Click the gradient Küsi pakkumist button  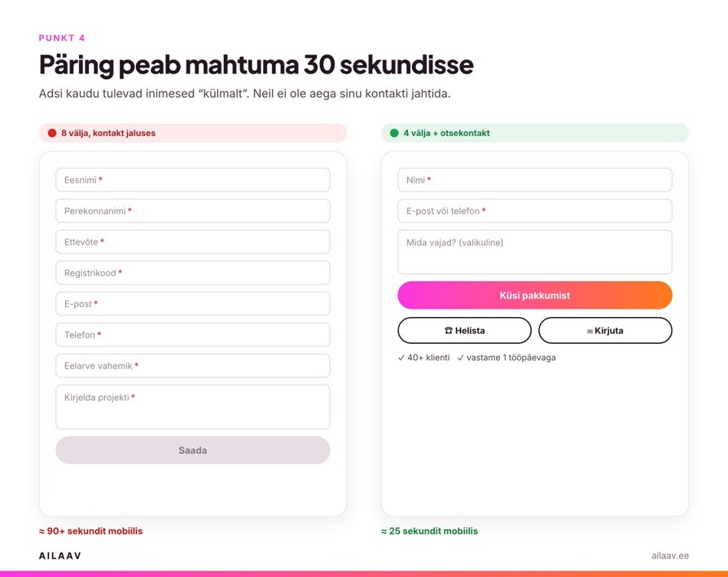[x=535, y=295]
